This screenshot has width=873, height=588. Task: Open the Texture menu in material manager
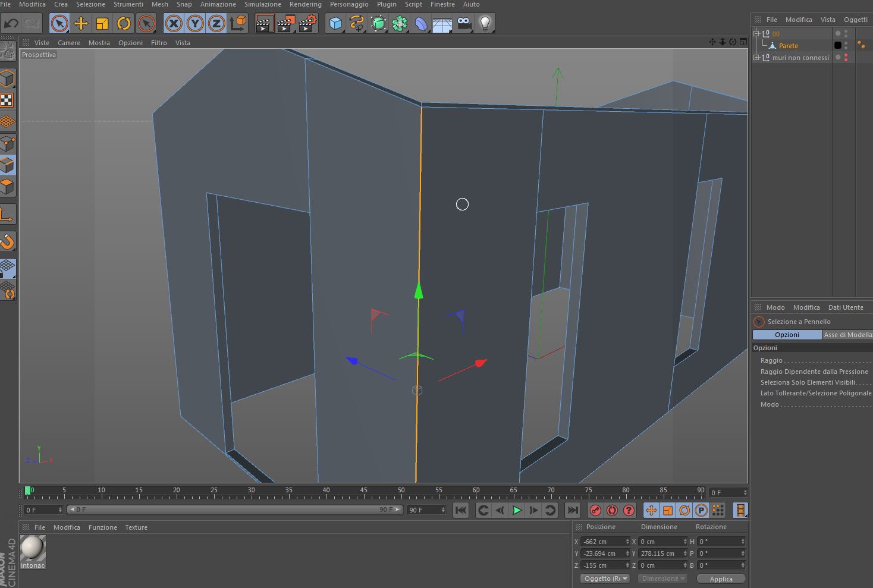(x=136, y=527)
